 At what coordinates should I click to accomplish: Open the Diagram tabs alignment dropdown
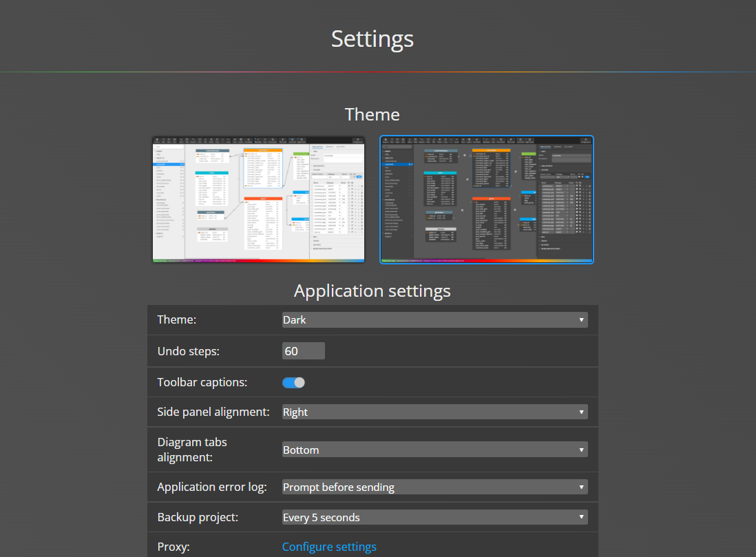coord(434,449)
